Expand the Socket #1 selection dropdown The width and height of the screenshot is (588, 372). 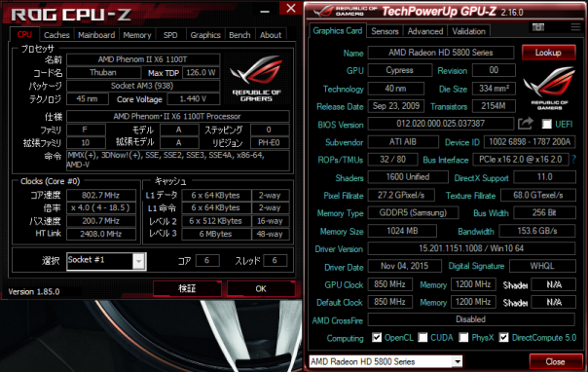[x=139, y=261]
